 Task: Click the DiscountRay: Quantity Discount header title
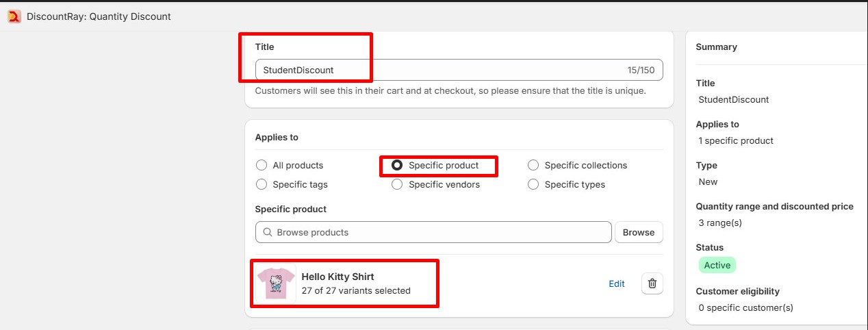[x=99, y=16]
